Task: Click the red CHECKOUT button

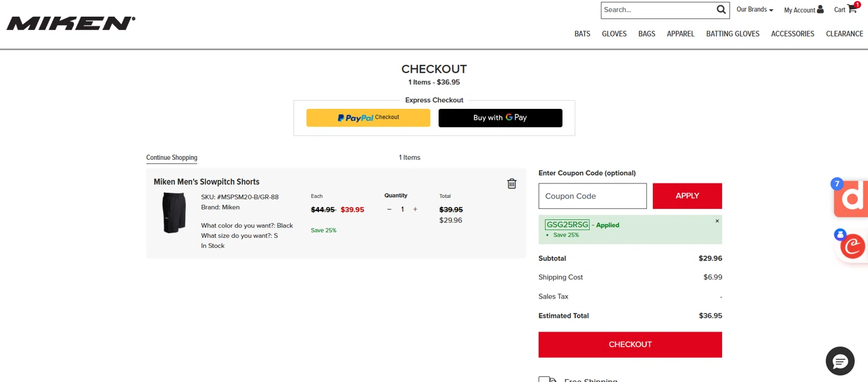Action: 630,344
